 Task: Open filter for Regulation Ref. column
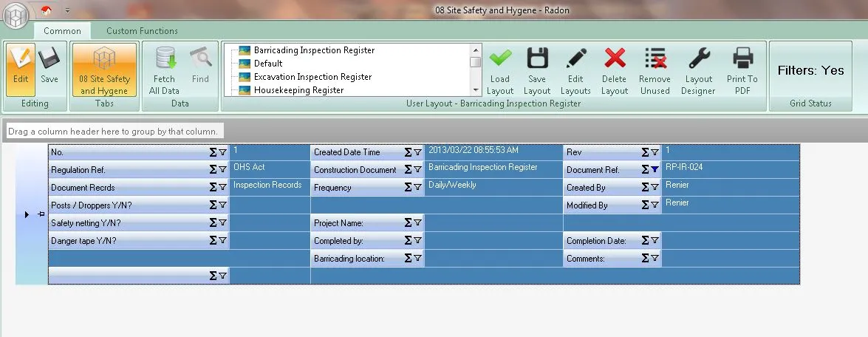(222, 169)
